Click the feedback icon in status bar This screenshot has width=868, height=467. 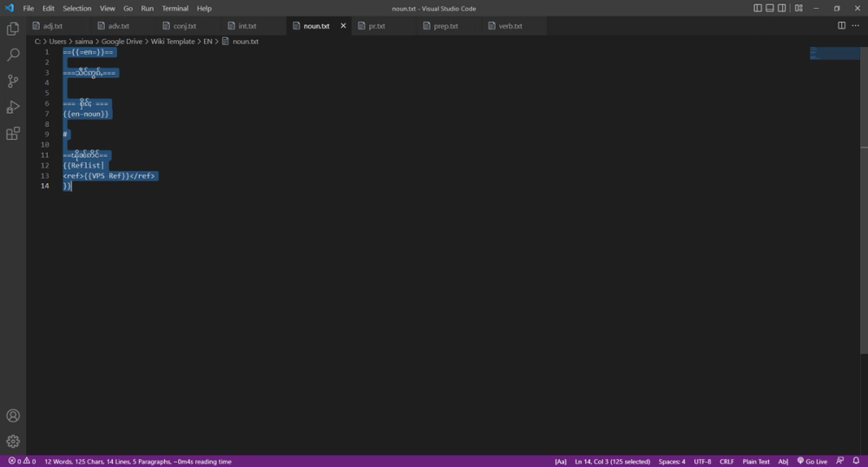click(x=840, y=461)
